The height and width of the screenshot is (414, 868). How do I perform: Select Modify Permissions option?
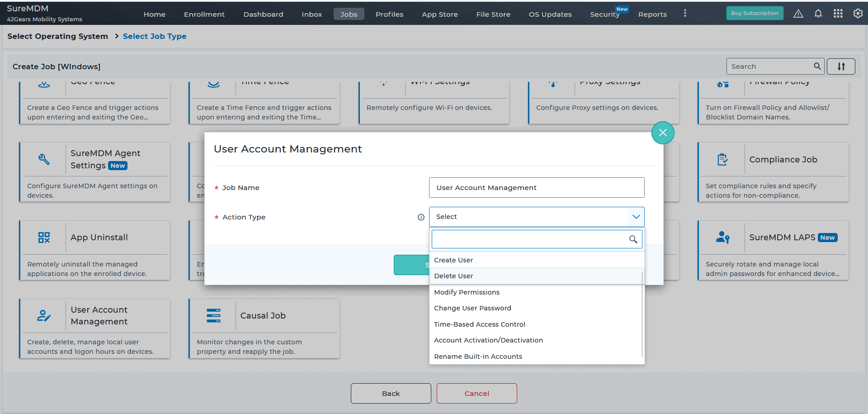tap(537, 292)
